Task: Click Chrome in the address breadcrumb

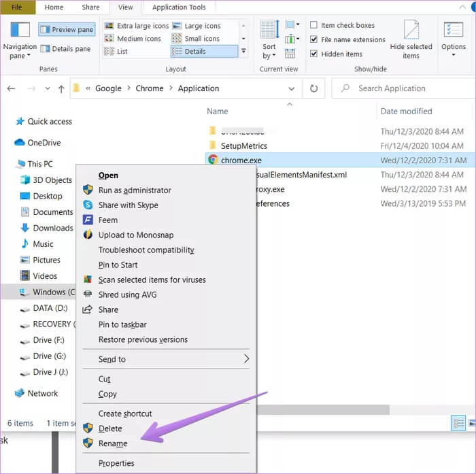Action: pos(150,88)
